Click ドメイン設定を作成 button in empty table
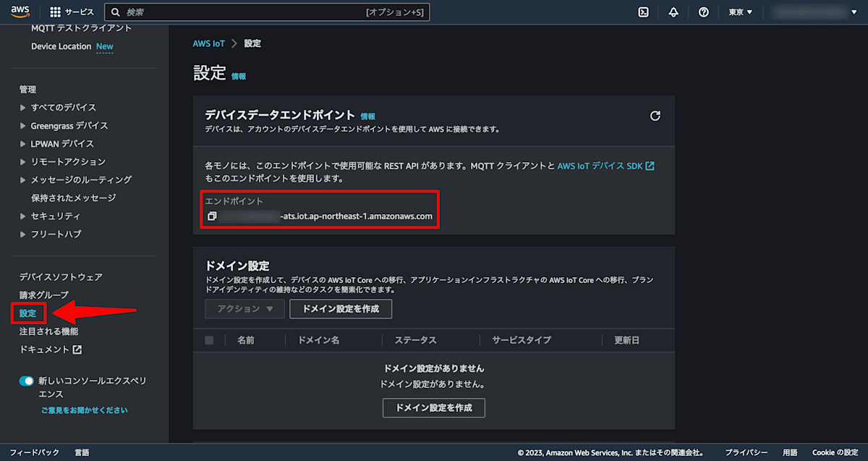The image size is (868, 461). [x=433, y=407]
